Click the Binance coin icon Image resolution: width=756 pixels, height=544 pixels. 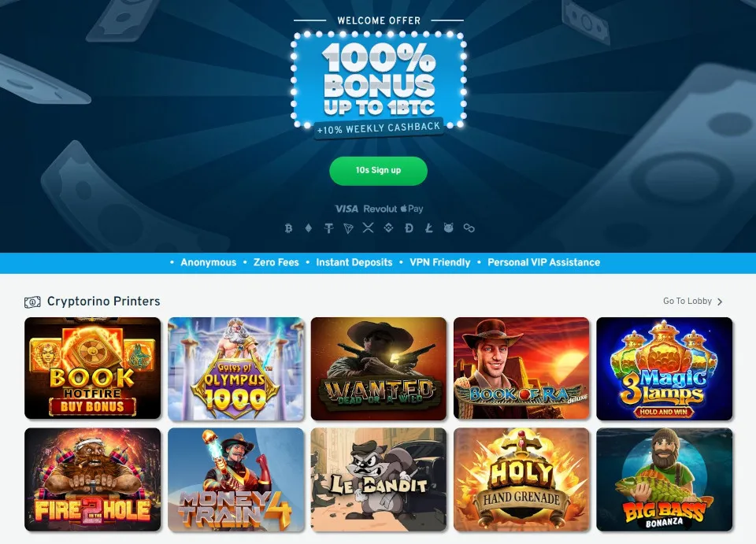[388, 228]
